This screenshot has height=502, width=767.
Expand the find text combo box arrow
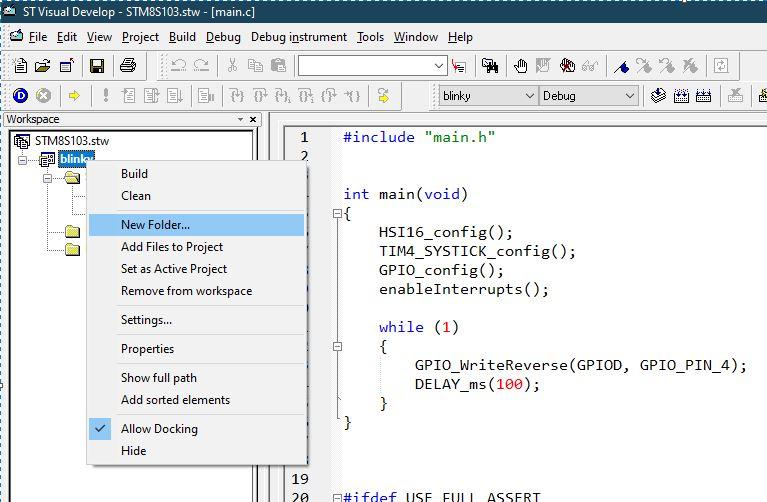pyautogui.click(x=439, y=66)
